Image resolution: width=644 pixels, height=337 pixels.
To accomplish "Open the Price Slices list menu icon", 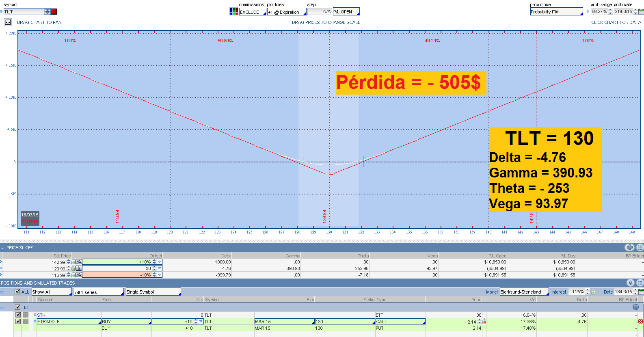I will pos(640,247).
